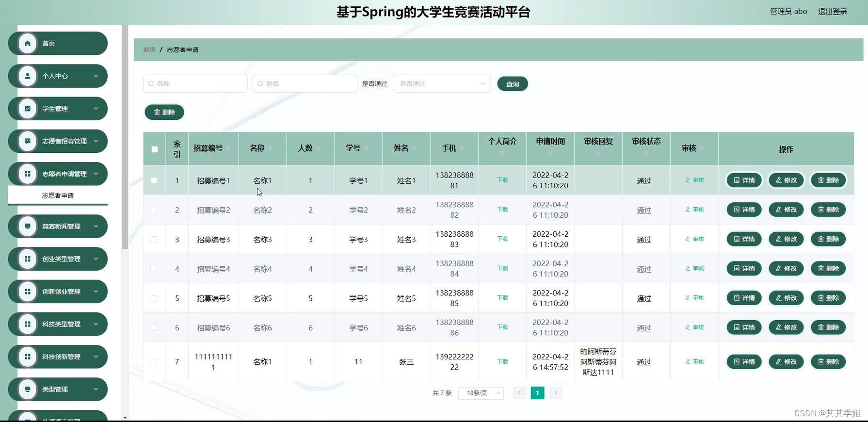Click the 名称 search input field

(195, 84)
